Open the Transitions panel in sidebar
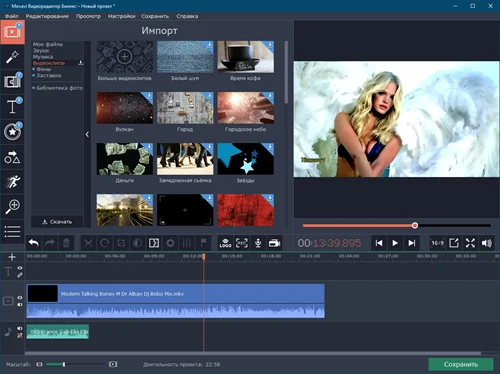Image resolution: width=500 pixels, height=374 pixels. pos(12,82)
